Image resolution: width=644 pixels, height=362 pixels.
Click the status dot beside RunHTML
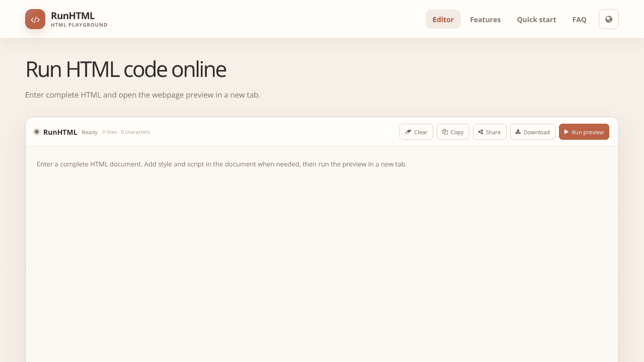[37, 132]
